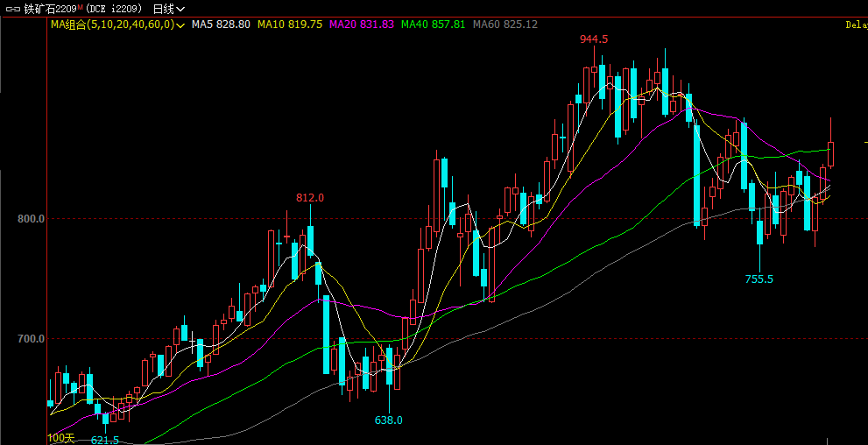Click the 100天 range label

click(x=61, y=438)
